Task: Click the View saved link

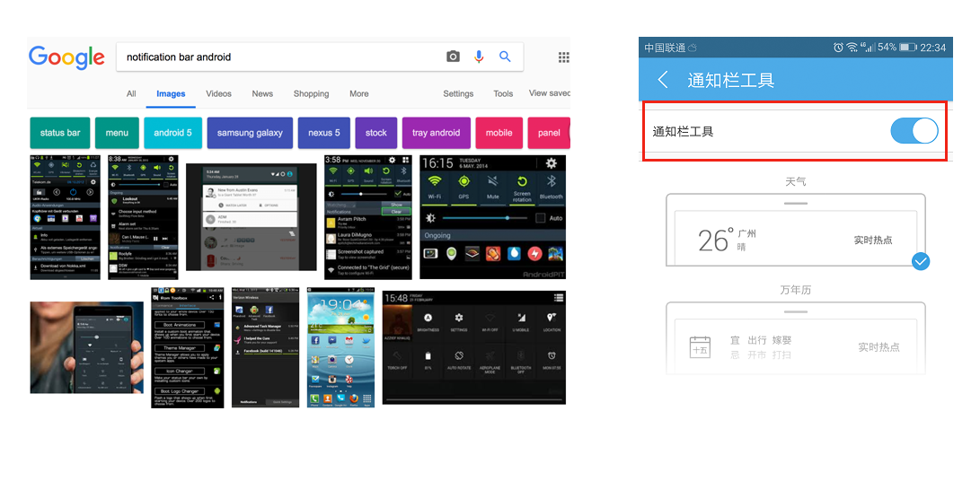Action: [x=550, y=93]
